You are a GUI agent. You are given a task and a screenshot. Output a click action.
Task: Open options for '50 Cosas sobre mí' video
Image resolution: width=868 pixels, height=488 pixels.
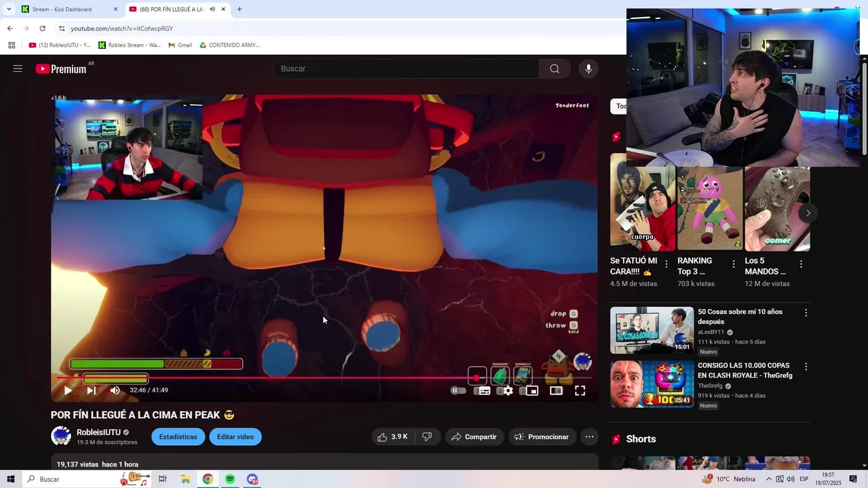tap(806, 313)
